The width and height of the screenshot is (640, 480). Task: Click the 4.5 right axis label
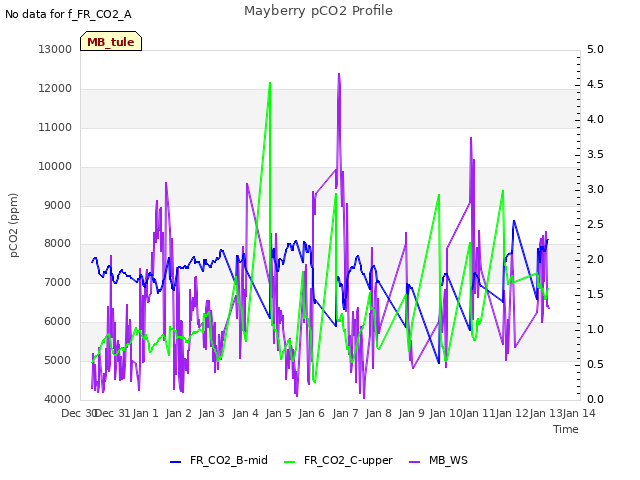pos(595,84)
